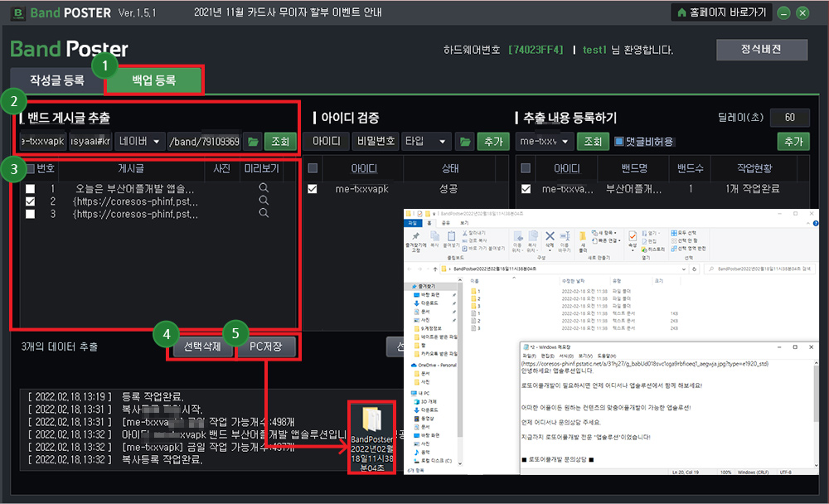
Task: Click Pin to Quick access icon in Explorer
Action: point(415,236)
